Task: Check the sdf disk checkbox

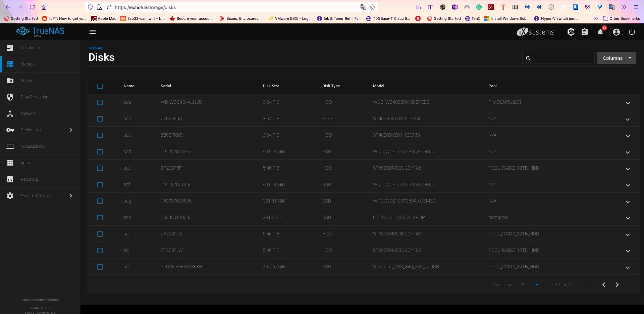Action: click(x=100, y=185)
